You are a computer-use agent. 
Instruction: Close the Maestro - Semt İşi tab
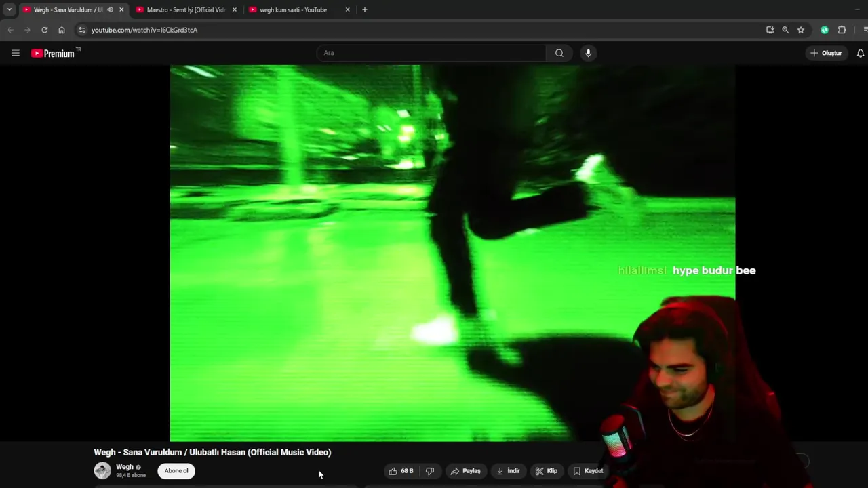point(235,9)
